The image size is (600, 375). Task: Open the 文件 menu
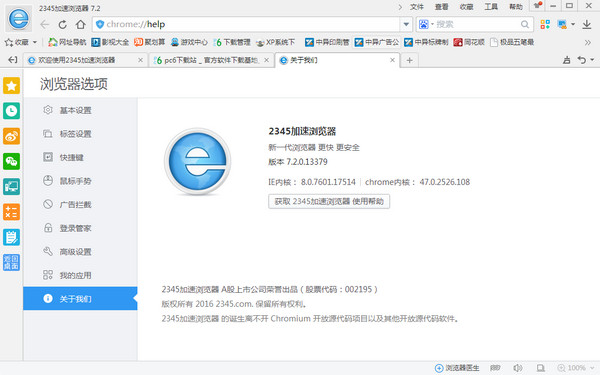click(417, 7)
